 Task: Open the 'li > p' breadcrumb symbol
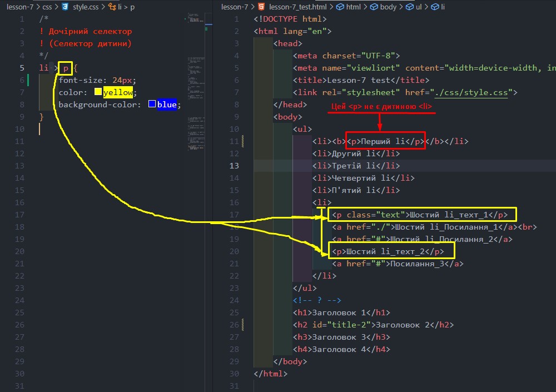click(x=126, y=7)
